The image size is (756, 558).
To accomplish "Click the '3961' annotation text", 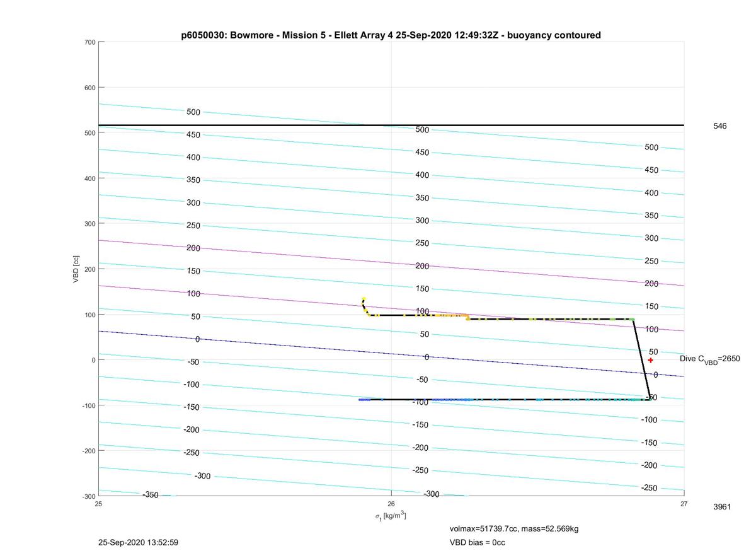I will pyautogui.click(x=722, y=507).
